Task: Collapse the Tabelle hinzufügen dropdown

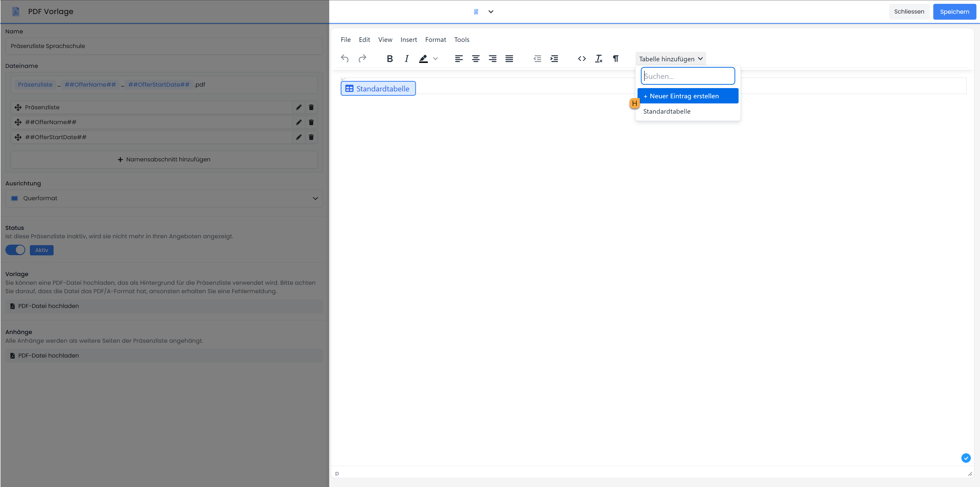Action: 670,59
